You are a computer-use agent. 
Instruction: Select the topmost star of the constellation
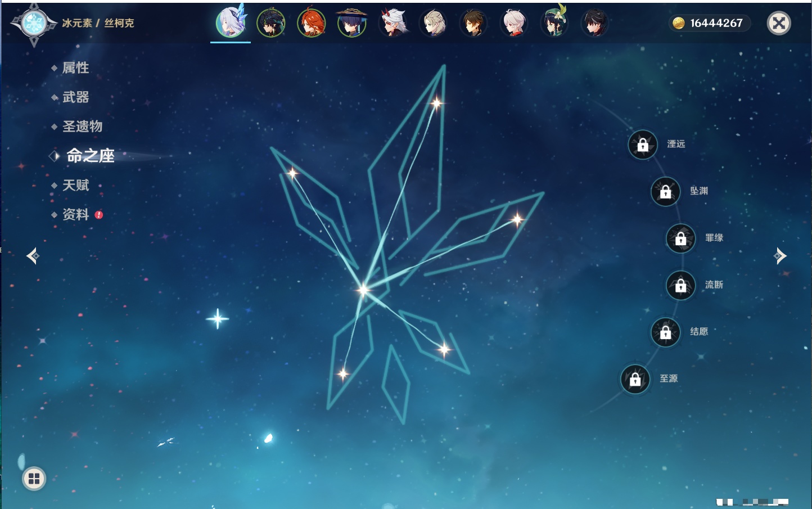[x=436, y=103]
